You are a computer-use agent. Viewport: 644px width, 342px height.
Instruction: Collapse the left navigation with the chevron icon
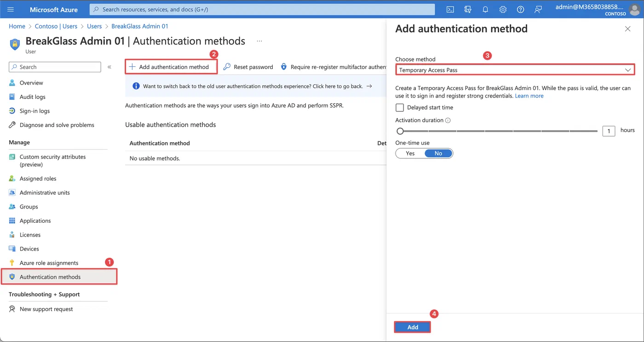pyautogui.click(x=109, y=67)
